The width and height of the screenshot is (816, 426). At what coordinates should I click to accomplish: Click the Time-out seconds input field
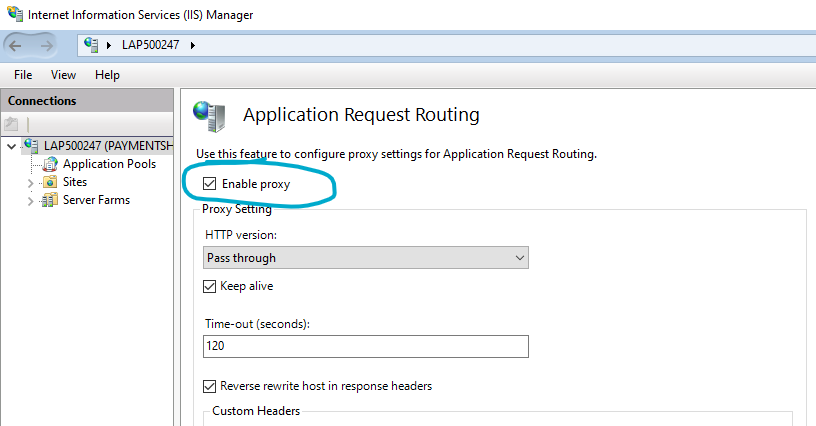pos(366,346)
